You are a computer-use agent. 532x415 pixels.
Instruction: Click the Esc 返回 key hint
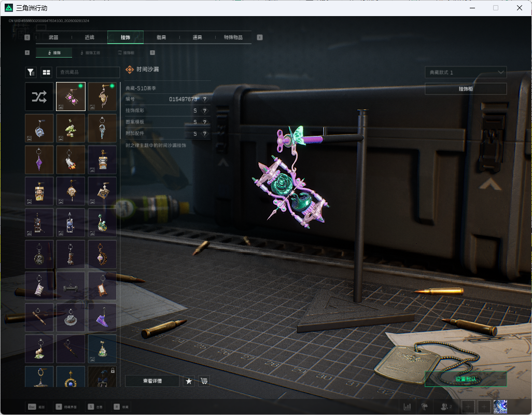[x=36, y=407]
